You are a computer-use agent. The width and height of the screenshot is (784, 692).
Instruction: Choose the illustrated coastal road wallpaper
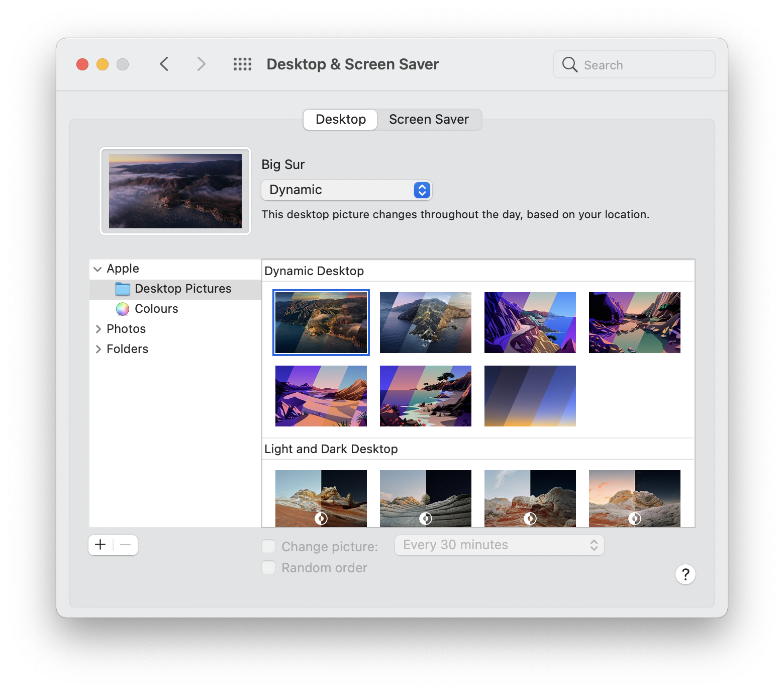click(530, 322)
